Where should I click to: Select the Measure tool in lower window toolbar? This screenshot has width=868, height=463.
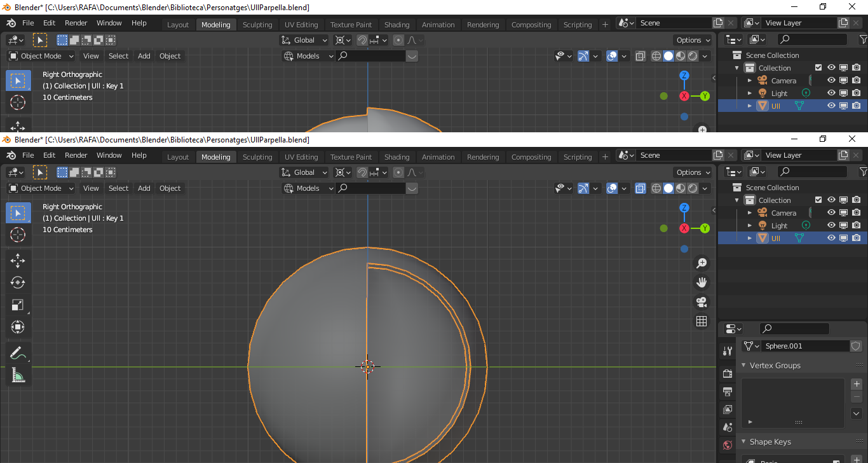click(18, 375)
